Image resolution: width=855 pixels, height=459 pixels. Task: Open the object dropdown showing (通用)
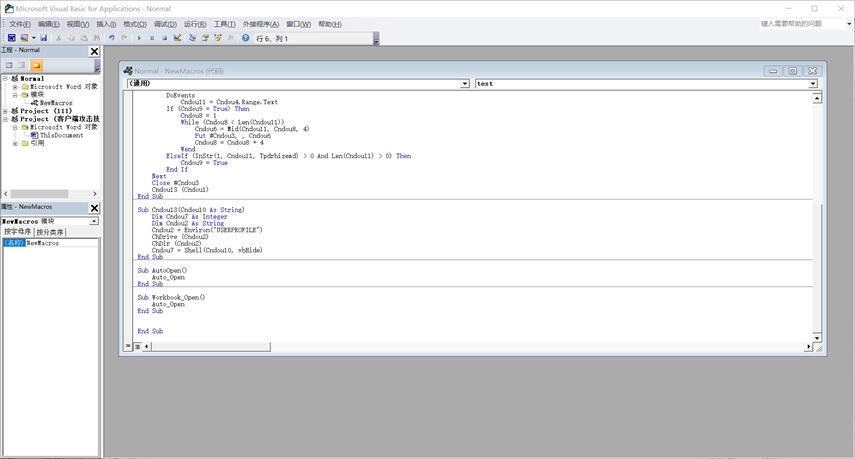click(x=464, y=84)
